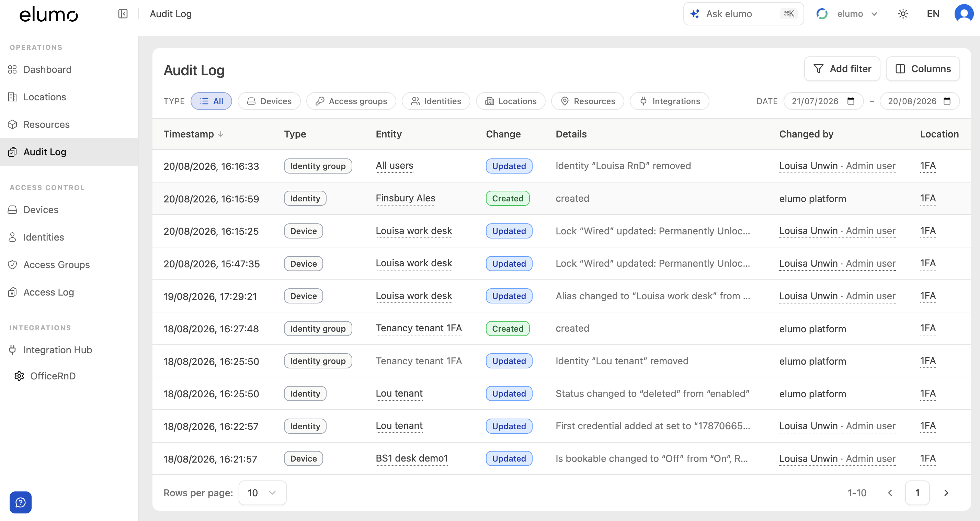Filter type by All

click(211, 101)
